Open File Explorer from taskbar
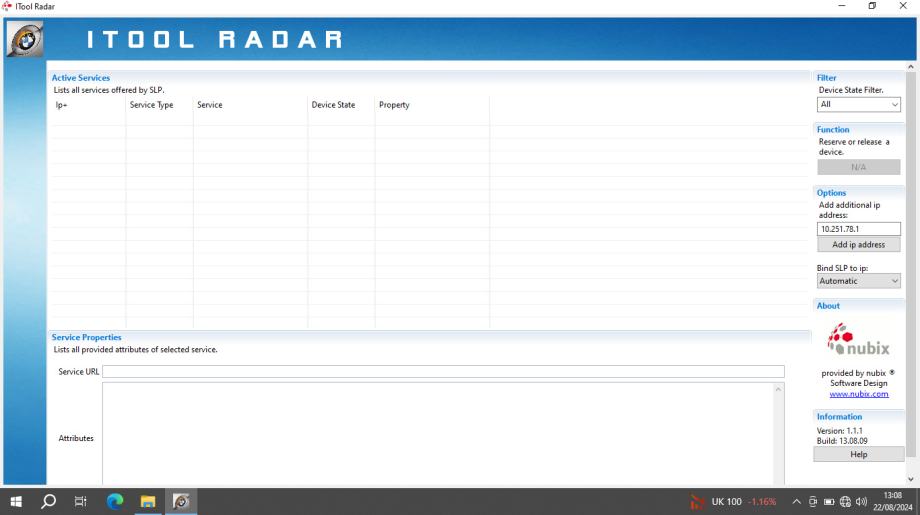Image resolution: width=920 pixels, height=515 pixels. [148, 502]
